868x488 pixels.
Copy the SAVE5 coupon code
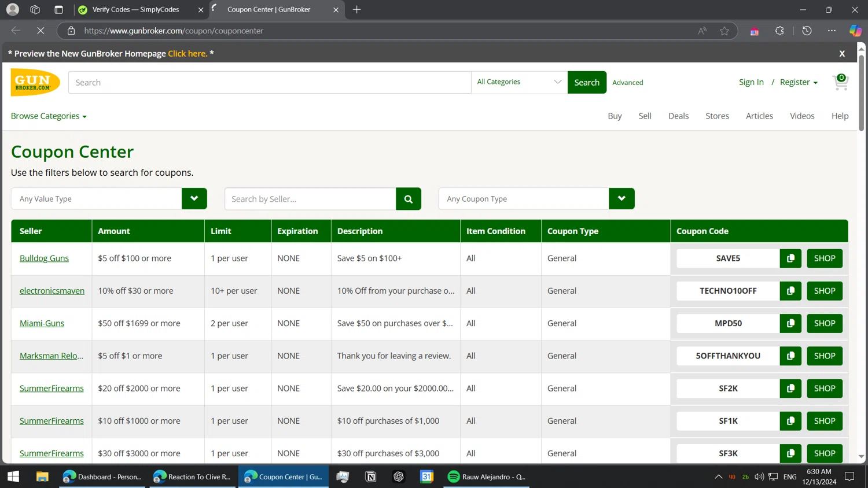point(790,258)
